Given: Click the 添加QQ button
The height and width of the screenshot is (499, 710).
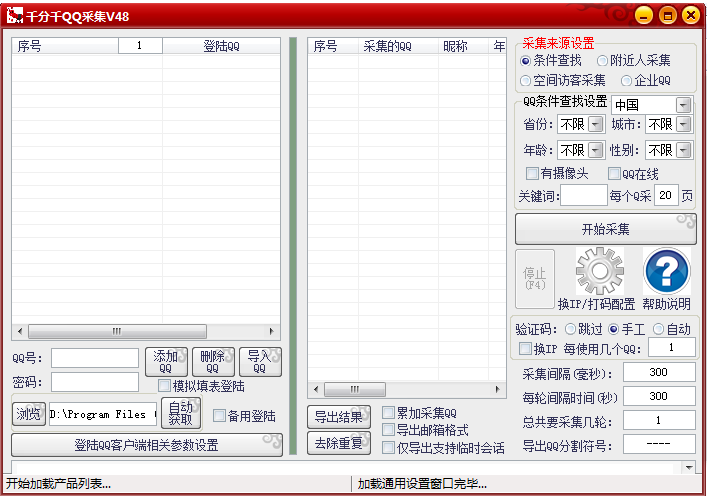Looking at the screenshot, I should (x=166, y=362).
